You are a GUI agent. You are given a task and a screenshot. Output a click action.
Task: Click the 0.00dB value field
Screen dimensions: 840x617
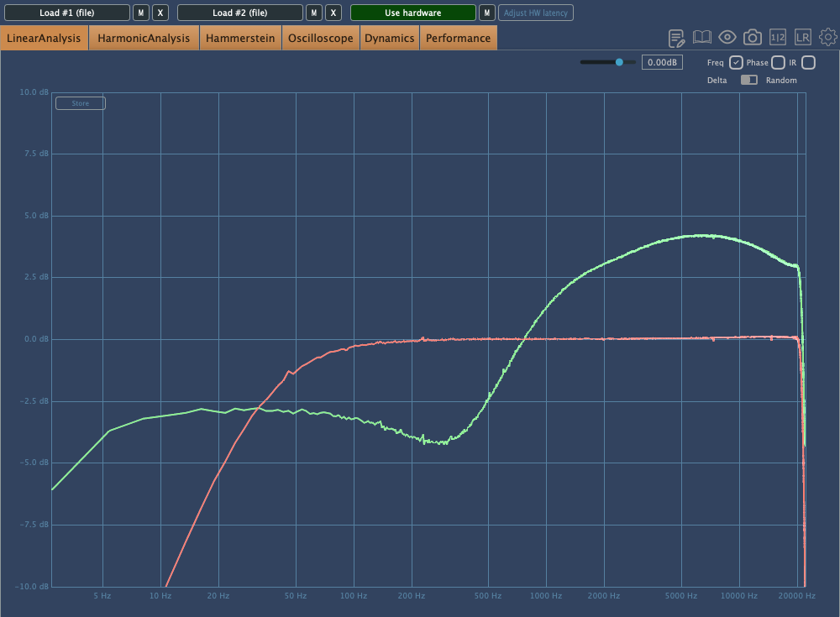(x=663, y=62)
